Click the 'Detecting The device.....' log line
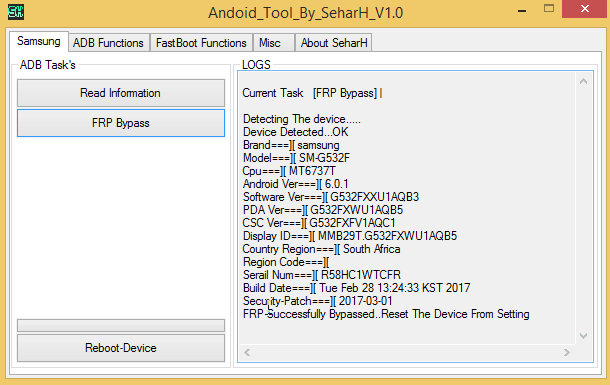 [301, 119]
